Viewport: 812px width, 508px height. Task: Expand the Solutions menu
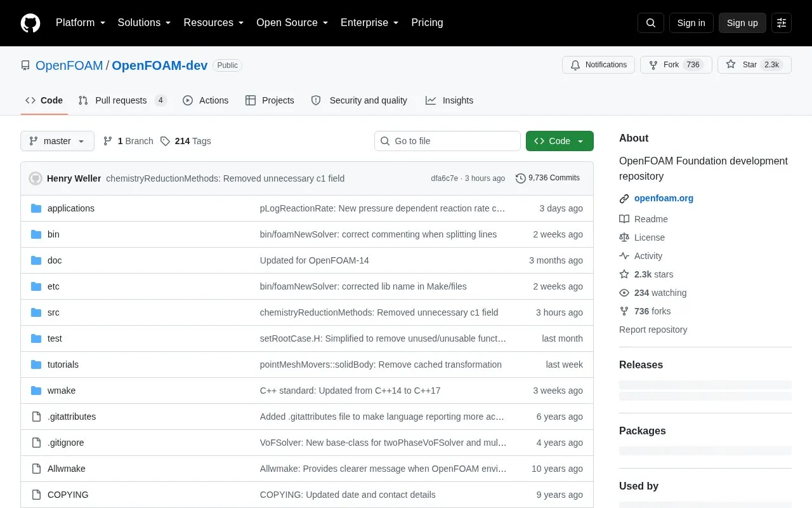(145, 23)
